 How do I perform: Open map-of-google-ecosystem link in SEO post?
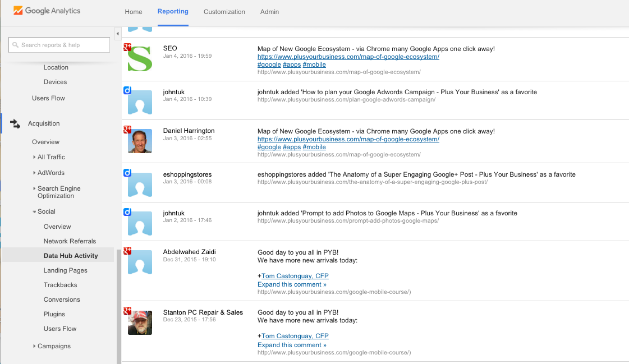[348, 57]
